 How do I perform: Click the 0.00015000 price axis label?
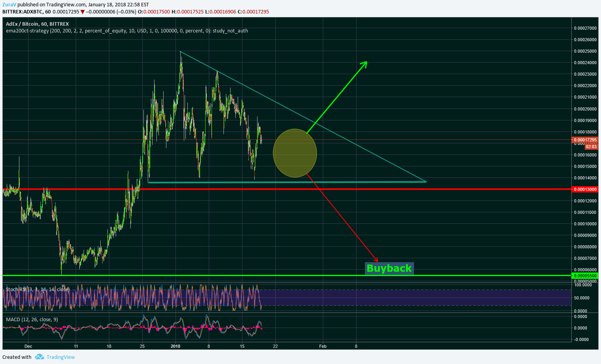coord(585,166)
